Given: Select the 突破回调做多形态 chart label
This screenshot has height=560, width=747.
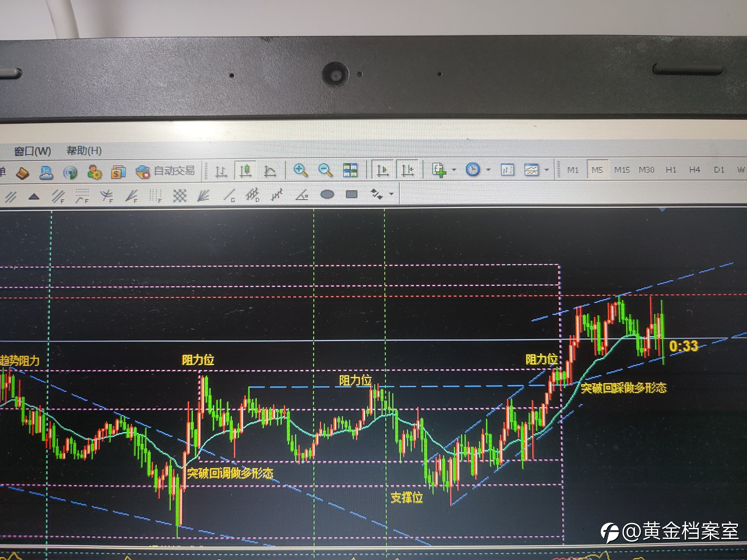Looking at the screenshot, I should click(230, 473).
